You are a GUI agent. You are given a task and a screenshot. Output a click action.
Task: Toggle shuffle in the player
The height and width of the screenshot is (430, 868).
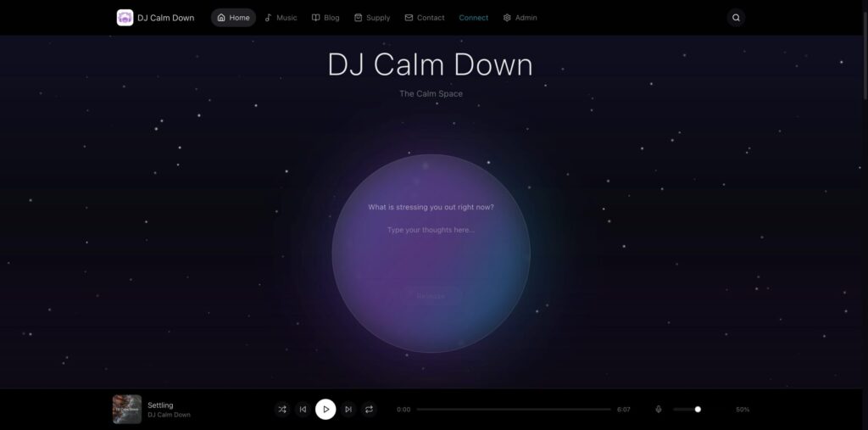(282, 410)
